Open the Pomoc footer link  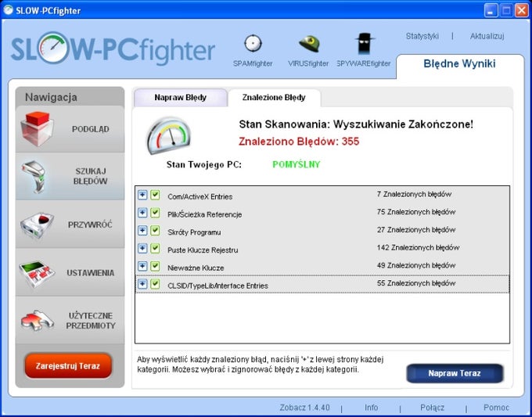click(x=496, y=407)
